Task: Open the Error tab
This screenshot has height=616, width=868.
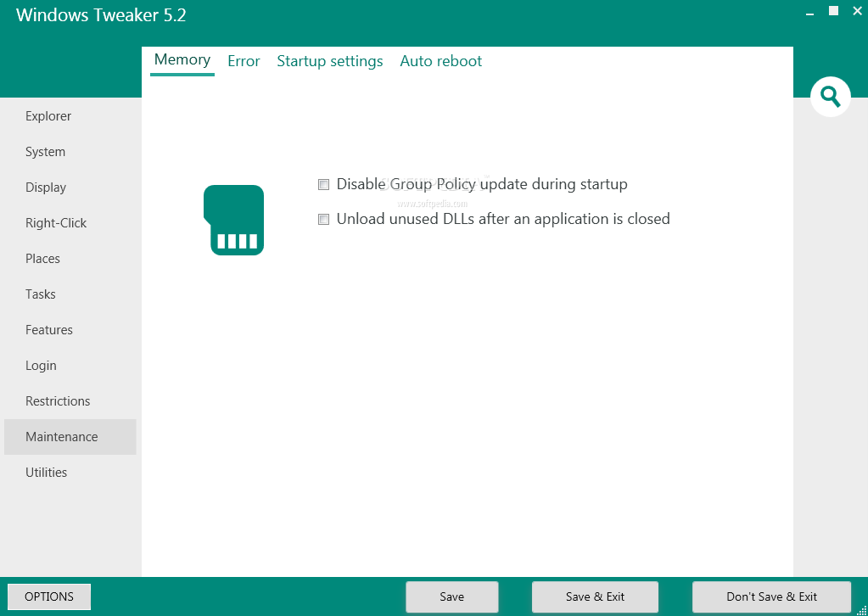Action: 244,61
